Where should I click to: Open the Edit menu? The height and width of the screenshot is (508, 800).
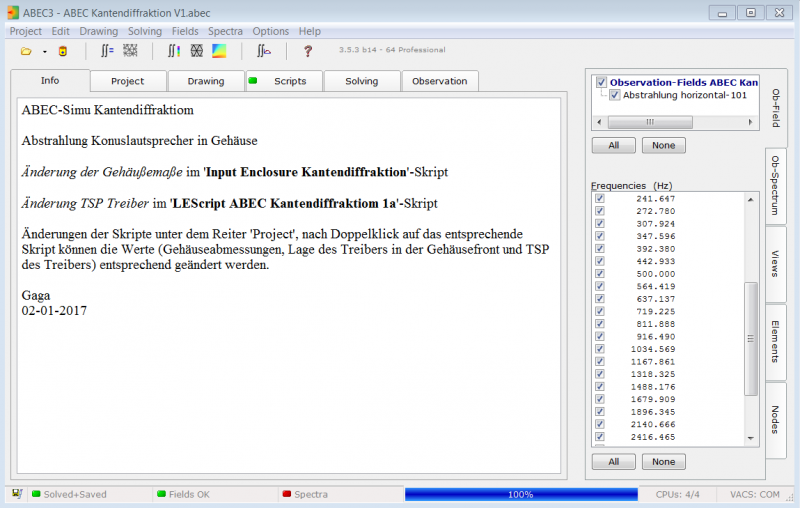[60, 31]
